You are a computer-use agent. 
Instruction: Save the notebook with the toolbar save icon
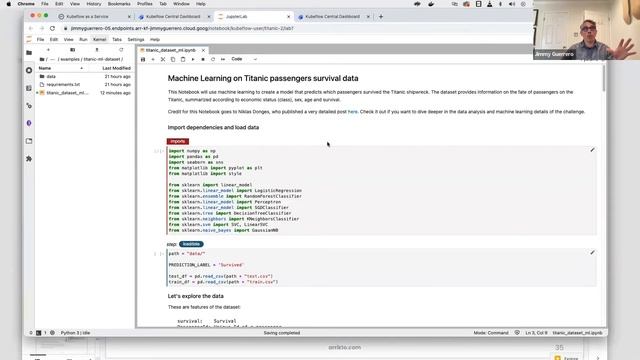(143, 59)
